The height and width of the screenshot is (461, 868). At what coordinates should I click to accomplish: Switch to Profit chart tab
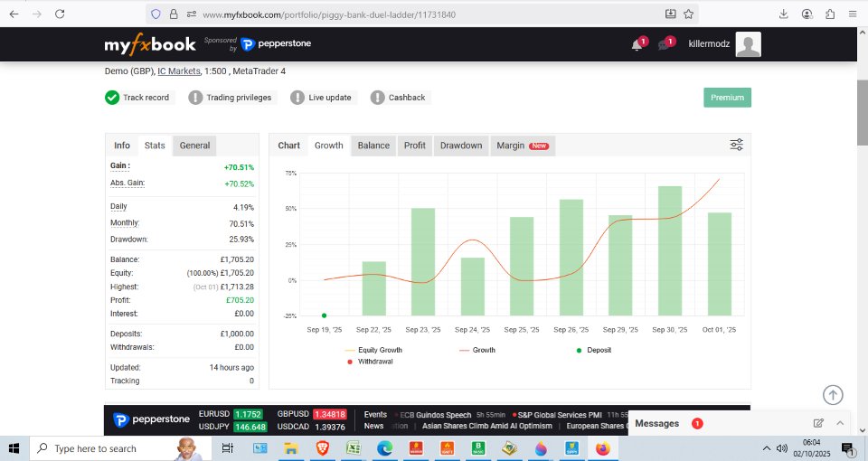pos(415,146)
